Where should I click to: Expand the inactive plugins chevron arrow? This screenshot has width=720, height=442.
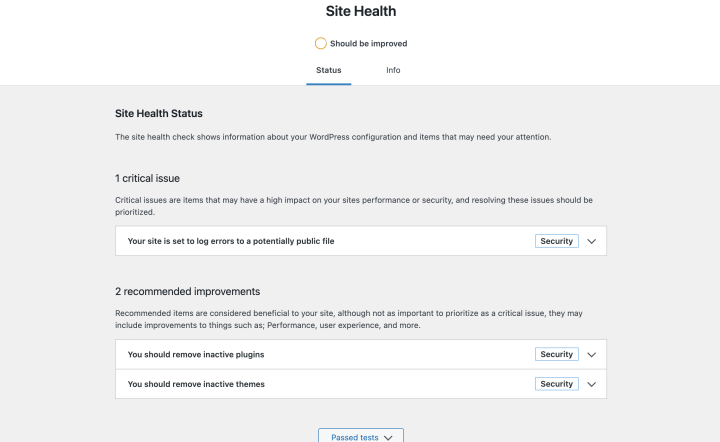click(591, 354)
